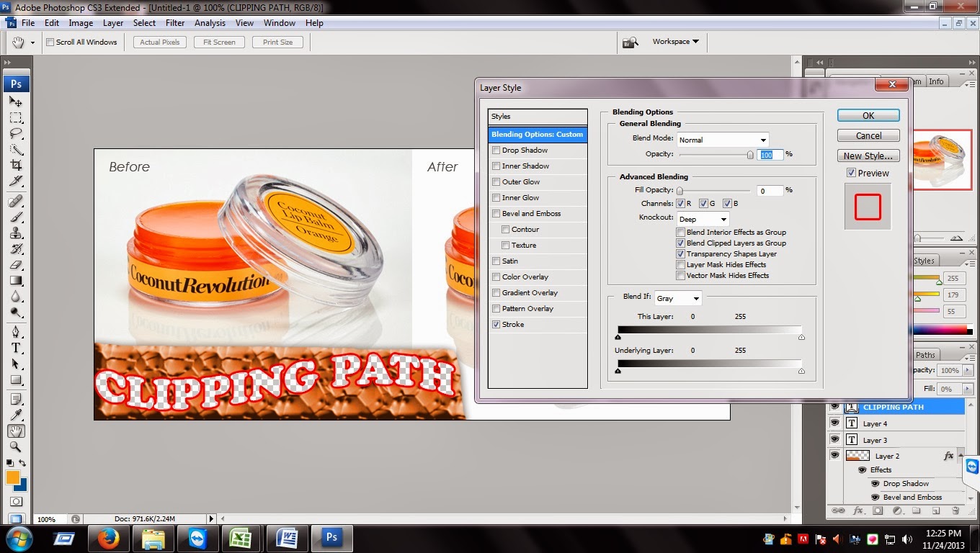The width and height of the screenshot is (980, 553).
Task: Enable the Bevel and Emboss checkbox
Action: pyautogui.click(x=496, y=214)
